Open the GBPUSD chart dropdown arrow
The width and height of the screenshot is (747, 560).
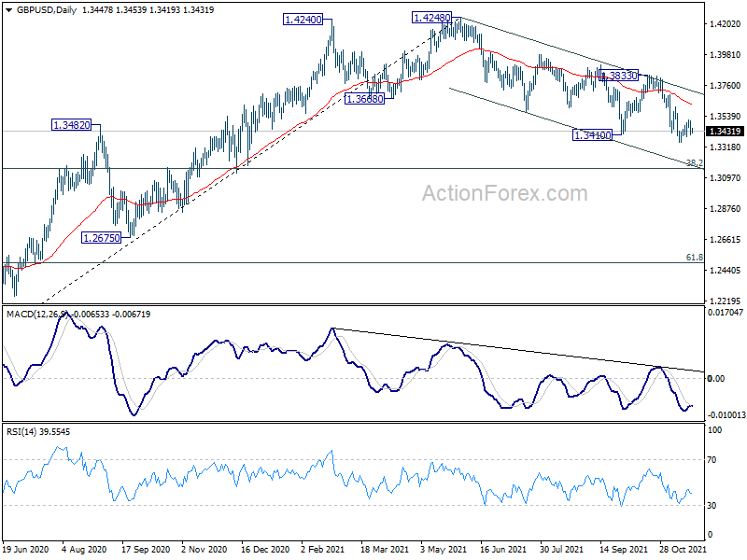tap(8, 10)
